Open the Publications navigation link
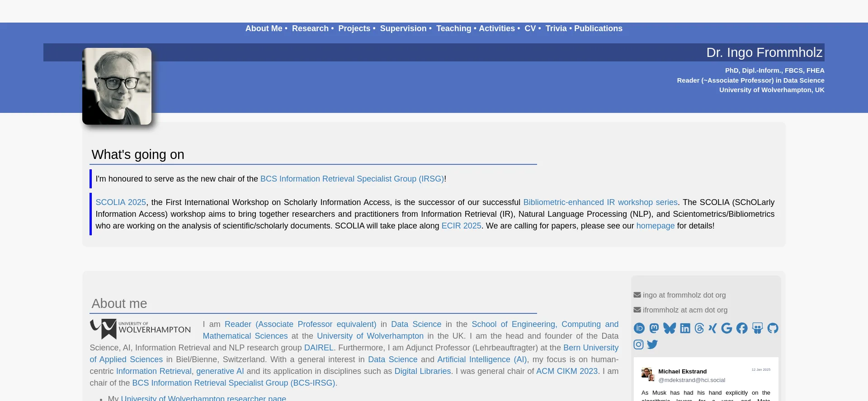 (598, 28)
